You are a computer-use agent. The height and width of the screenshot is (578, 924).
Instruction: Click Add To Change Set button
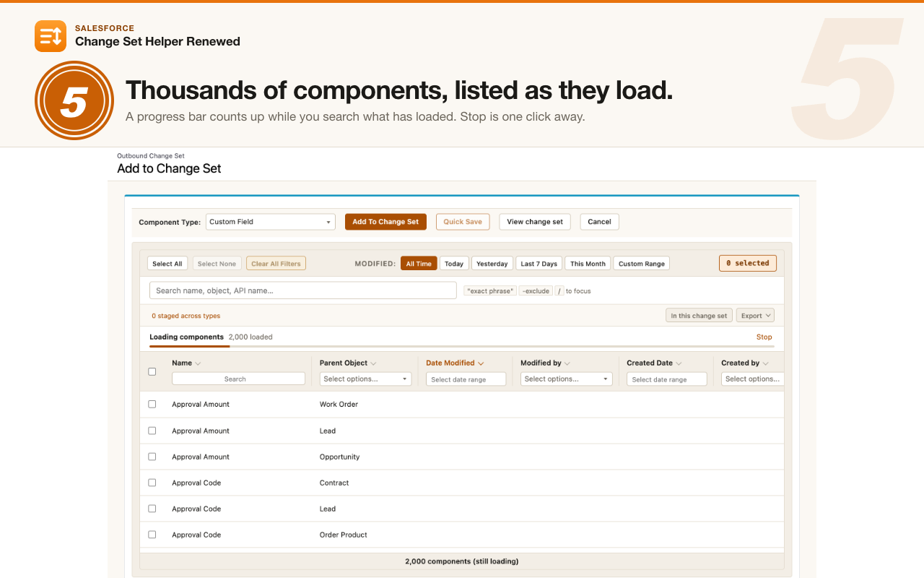(385, 222)
